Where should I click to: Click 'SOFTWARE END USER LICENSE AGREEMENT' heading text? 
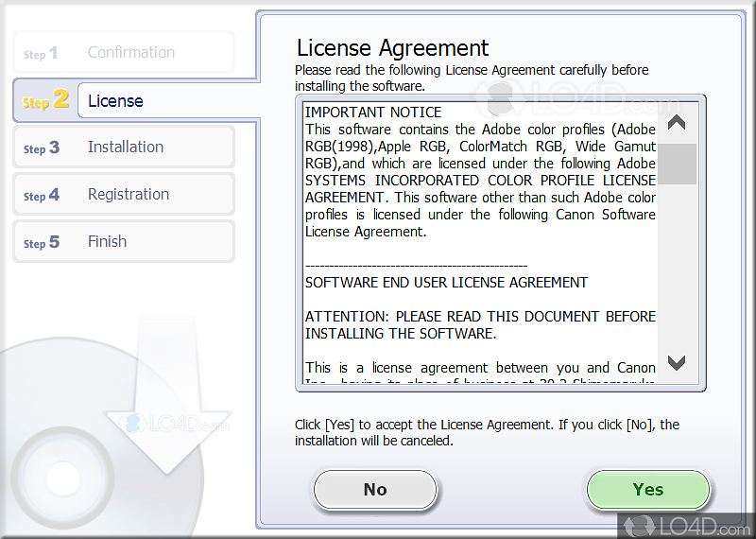[x=446, y=283]
